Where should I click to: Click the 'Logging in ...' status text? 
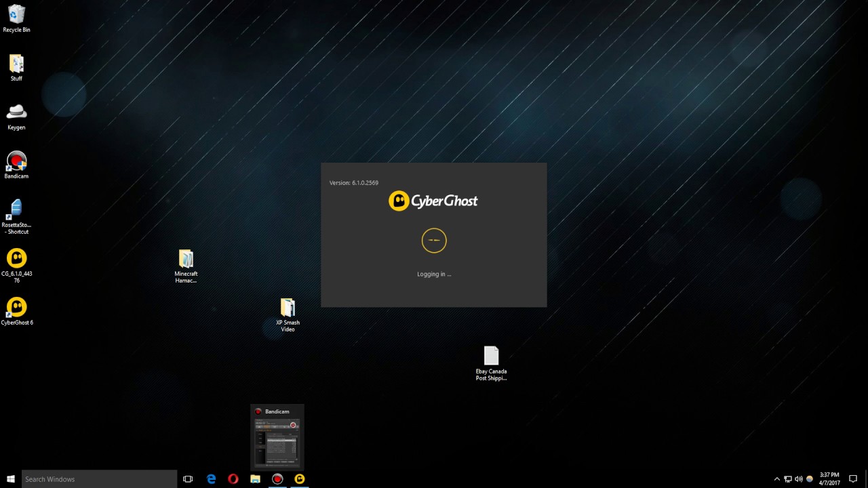coord(434,274)
